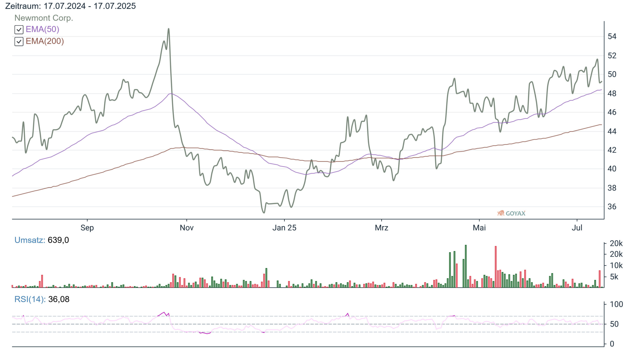Click the Newmont Corp. title

pos(44,18)
